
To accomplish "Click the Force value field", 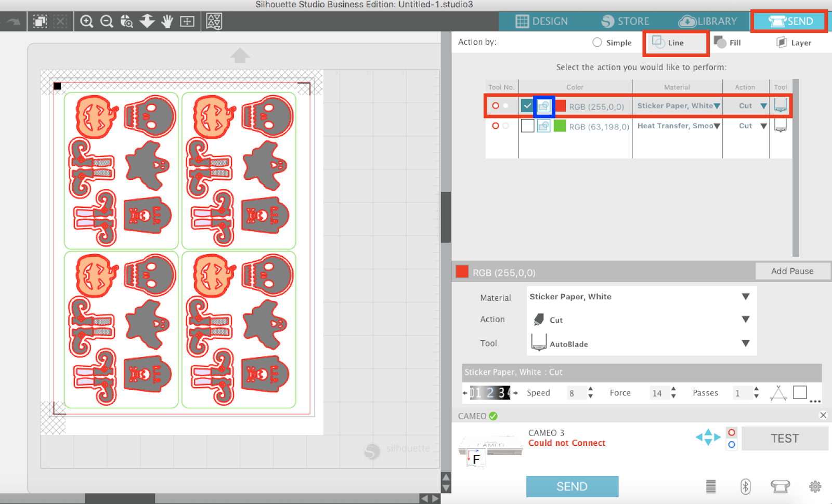I will [659, 393].
